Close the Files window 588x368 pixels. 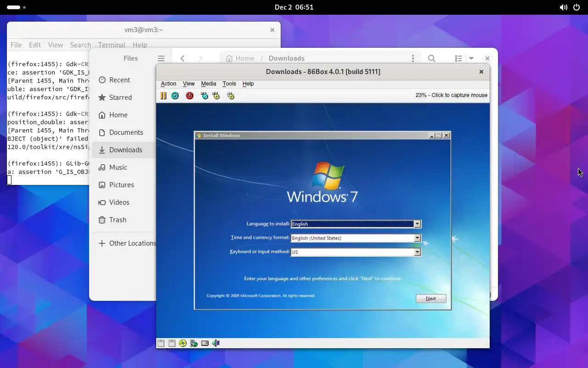(487, 58)
